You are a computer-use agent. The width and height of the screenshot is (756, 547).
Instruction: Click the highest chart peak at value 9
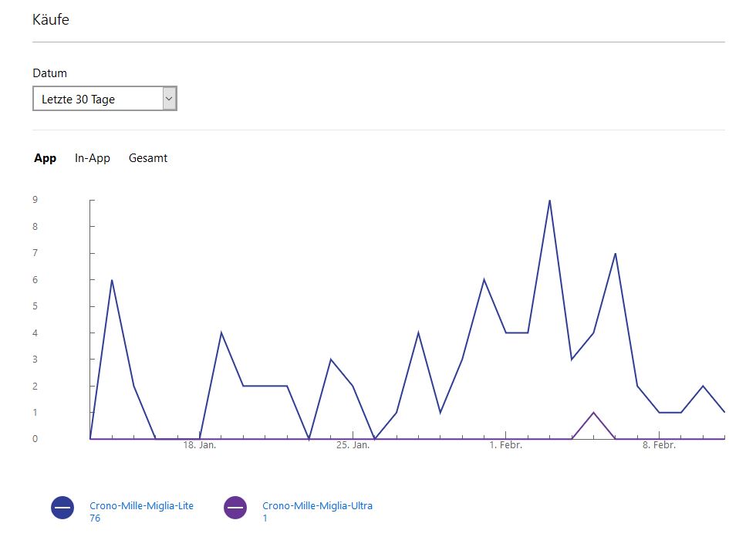click(x=549, y=201)
